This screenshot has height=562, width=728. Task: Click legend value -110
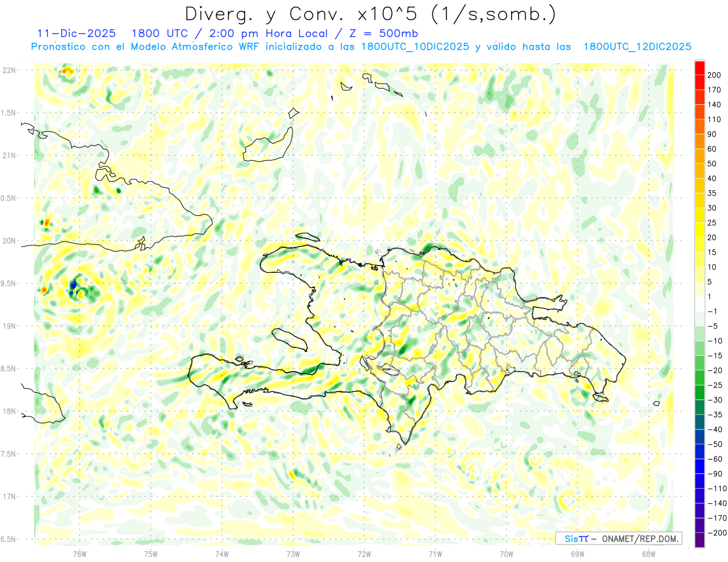point(717,489)
